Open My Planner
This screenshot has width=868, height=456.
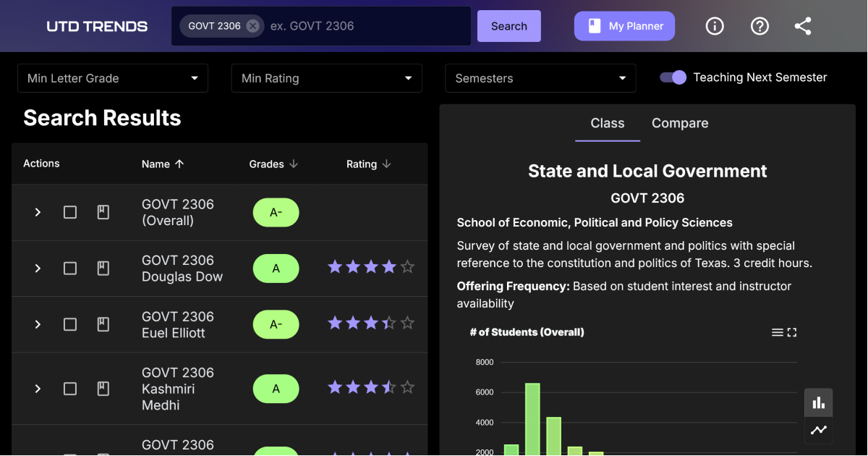(x=624, y=26)
